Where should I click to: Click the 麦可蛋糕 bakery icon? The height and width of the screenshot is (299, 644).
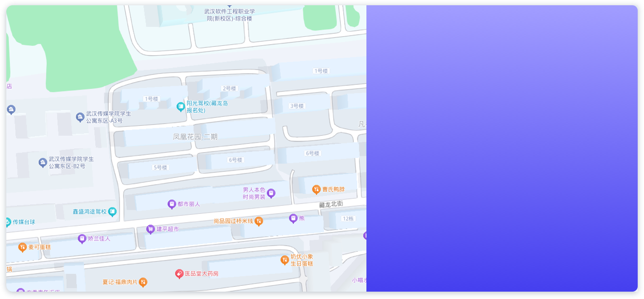coord(23,247)
